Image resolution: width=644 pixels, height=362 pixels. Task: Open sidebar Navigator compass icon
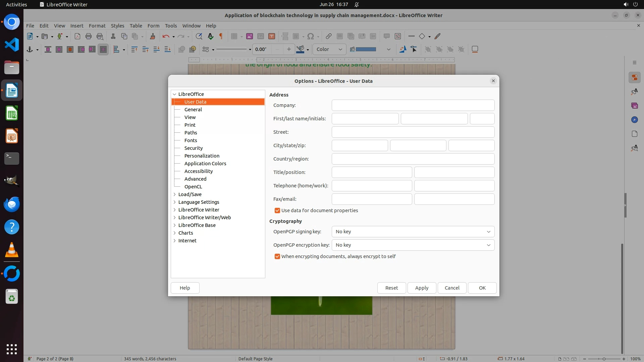634,120
